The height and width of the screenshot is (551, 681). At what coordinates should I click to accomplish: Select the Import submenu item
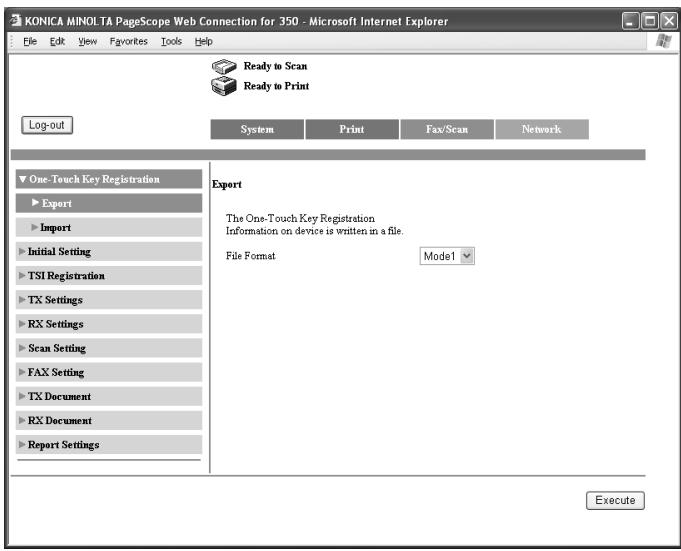click(109, 227)
